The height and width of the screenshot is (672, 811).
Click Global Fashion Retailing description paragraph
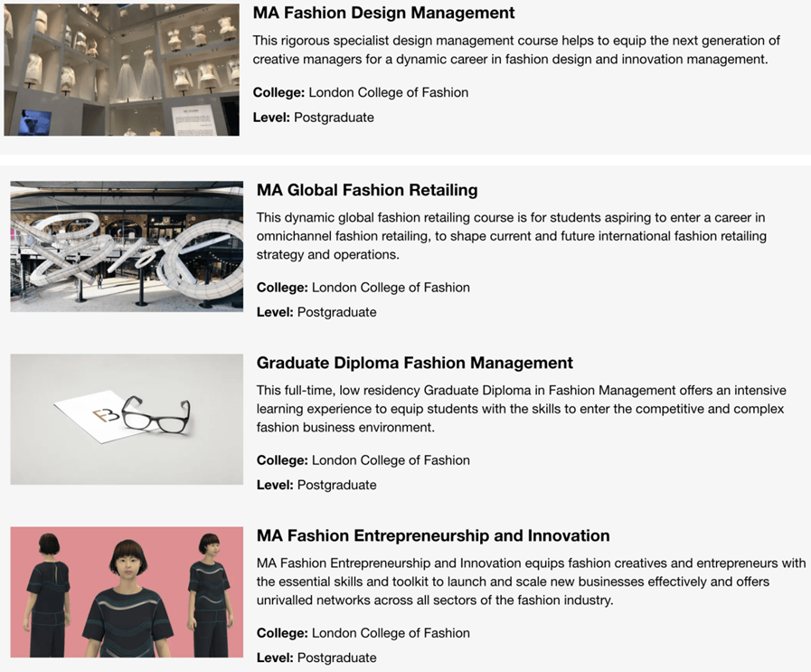coord(512,236)
